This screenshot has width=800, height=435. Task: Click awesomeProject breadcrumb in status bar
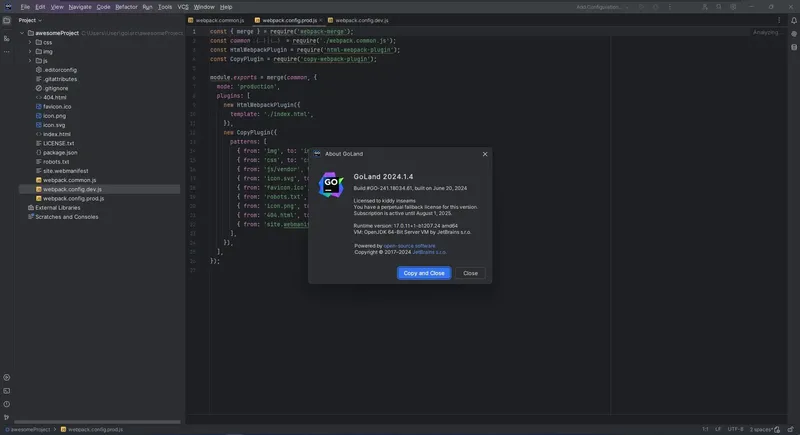(27, 429)
